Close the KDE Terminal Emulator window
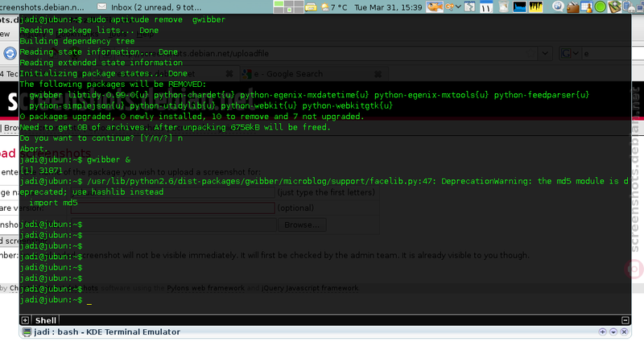 click(x=625, y=331)
